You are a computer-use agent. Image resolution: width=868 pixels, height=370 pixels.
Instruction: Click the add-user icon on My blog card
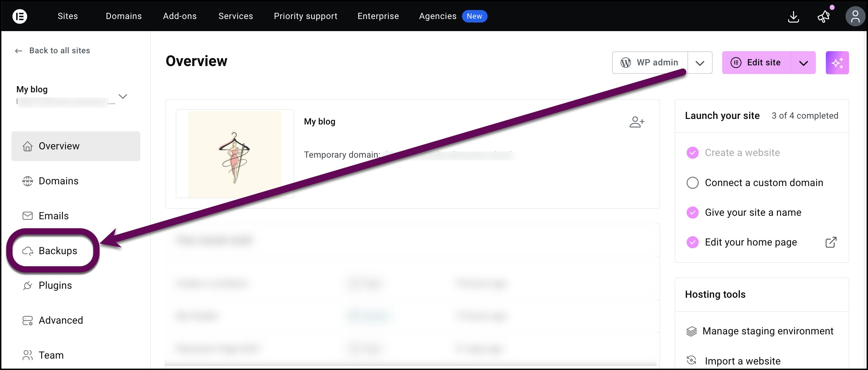click(x=637, y=122)
